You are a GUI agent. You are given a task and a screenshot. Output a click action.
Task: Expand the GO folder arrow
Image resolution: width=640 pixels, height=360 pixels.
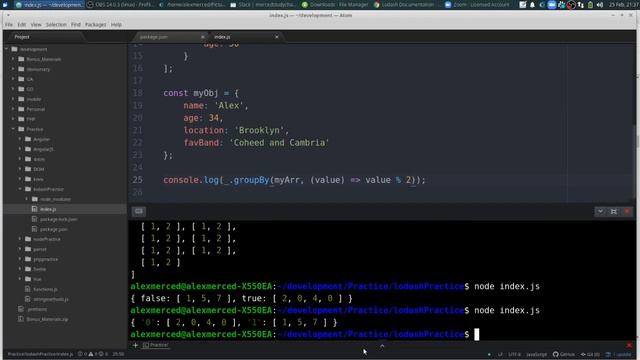click(13, 89)
